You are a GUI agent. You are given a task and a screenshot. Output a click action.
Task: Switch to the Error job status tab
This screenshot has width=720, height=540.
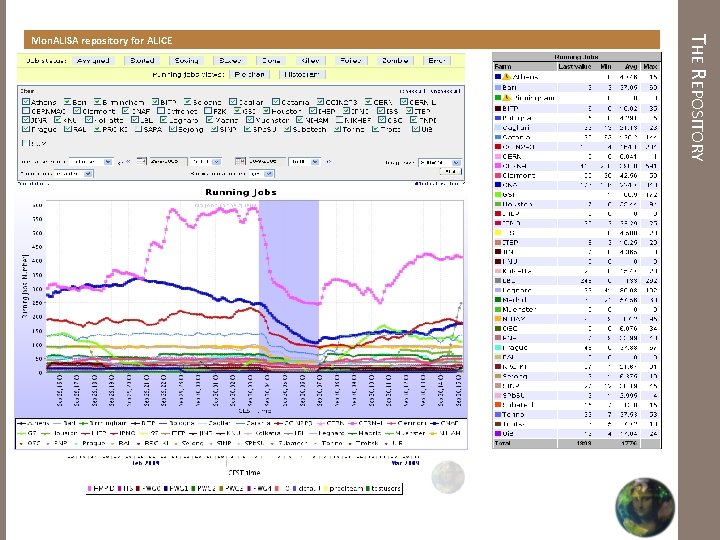click(x=436, y=61)
